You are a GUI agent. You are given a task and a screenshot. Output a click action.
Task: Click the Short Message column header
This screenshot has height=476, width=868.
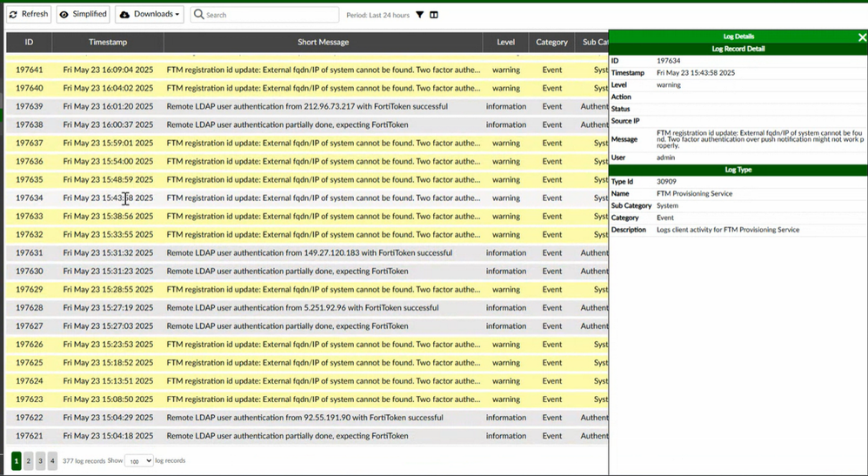323,42
